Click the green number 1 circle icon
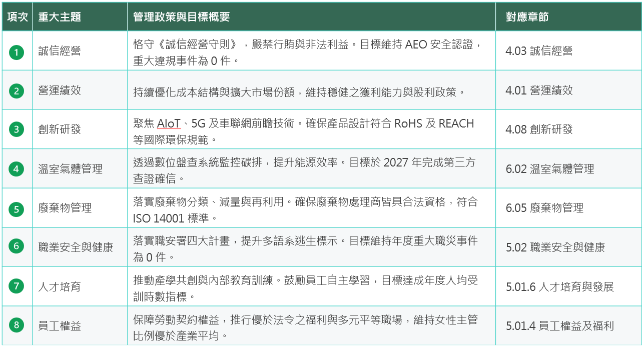644x346 pixels. pyautogui.click(x=17, y=51)
